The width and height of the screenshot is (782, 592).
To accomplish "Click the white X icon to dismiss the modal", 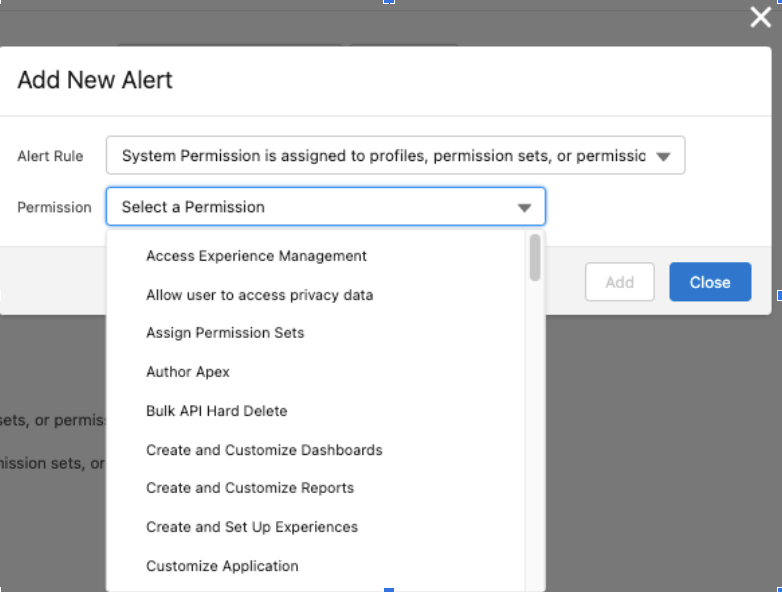I will point(760,17).
